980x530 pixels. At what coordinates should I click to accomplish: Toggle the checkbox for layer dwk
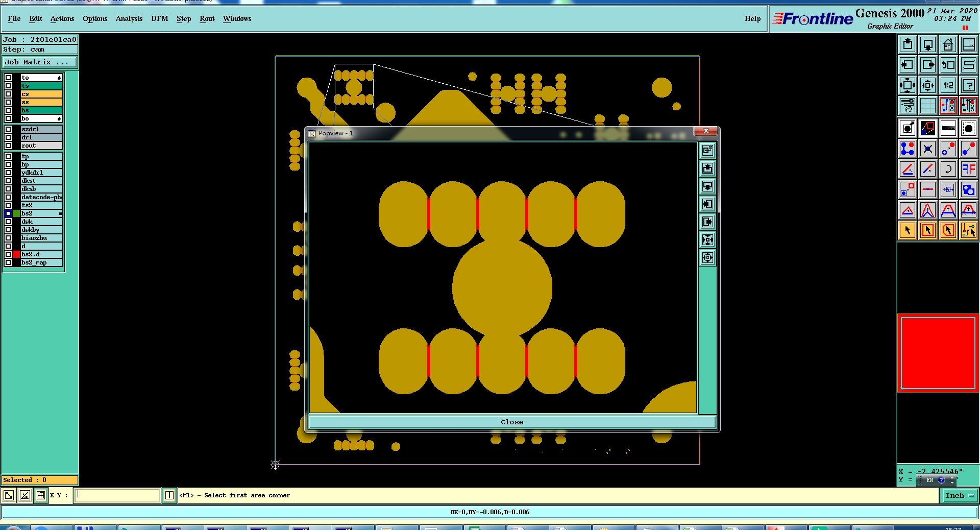pyautogui.click(x=8, y=222)
